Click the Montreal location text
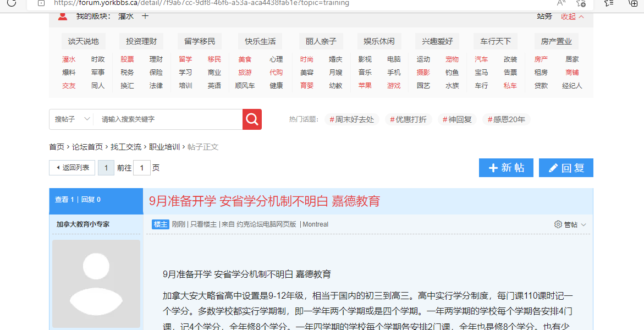Screen dimensions: 644x330 [316, 224]
